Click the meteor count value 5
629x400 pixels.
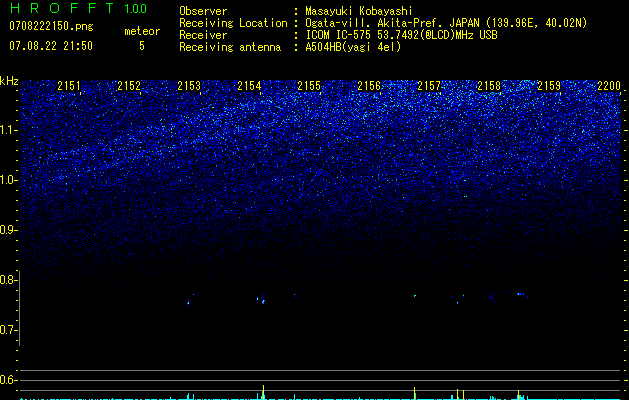pyautogui.click(x=142, y=46)
